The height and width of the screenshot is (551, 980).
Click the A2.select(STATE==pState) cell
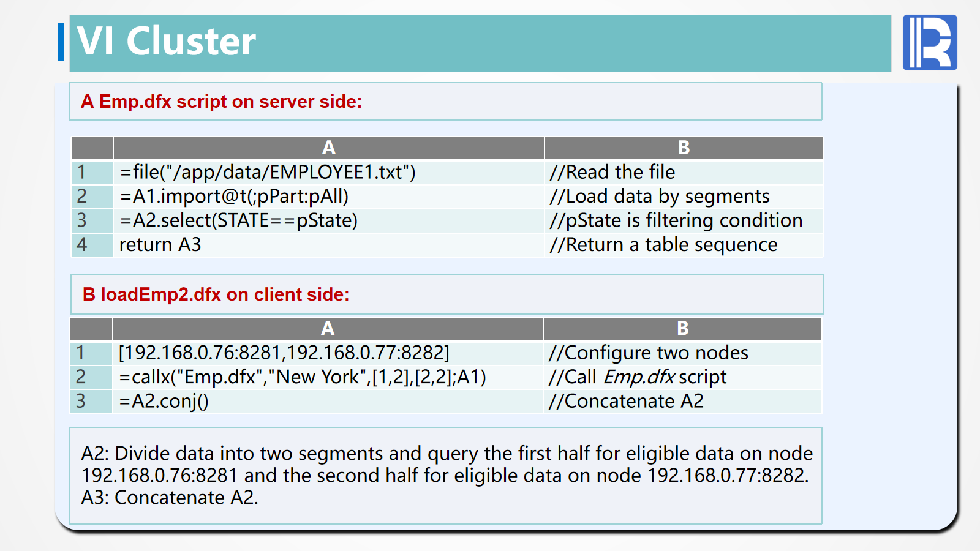point(239,220)
